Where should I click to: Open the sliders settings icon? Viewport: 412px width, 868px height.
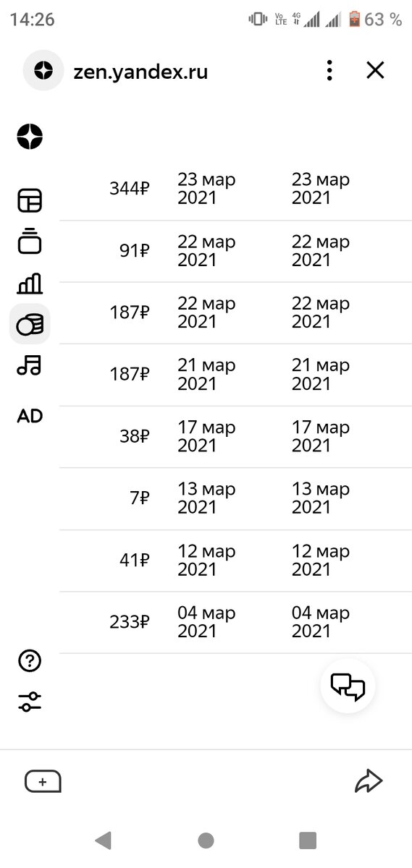tap(30, 701)
